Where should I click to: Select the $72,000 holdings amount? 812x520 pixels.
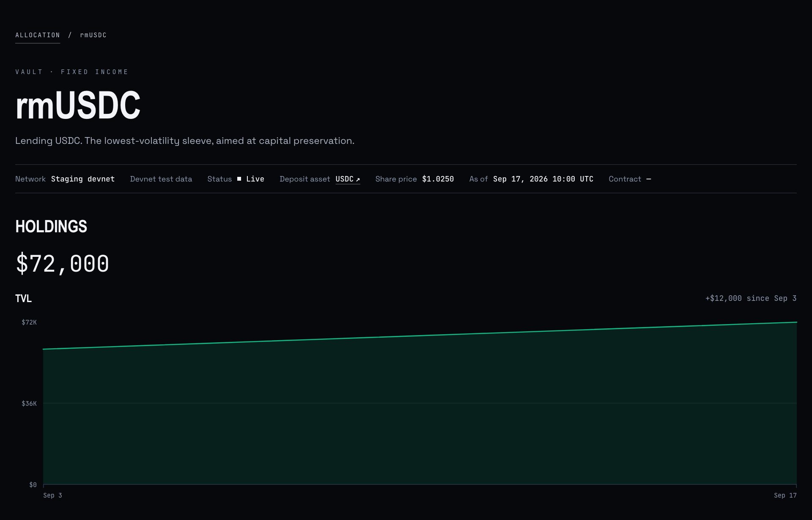pyautogui.click(x=62, y=264)
